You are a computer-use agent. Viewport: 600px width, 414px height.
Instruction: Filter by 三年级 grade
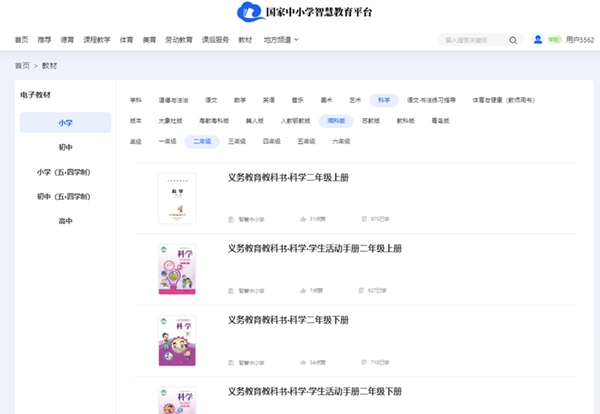(237, 142)
